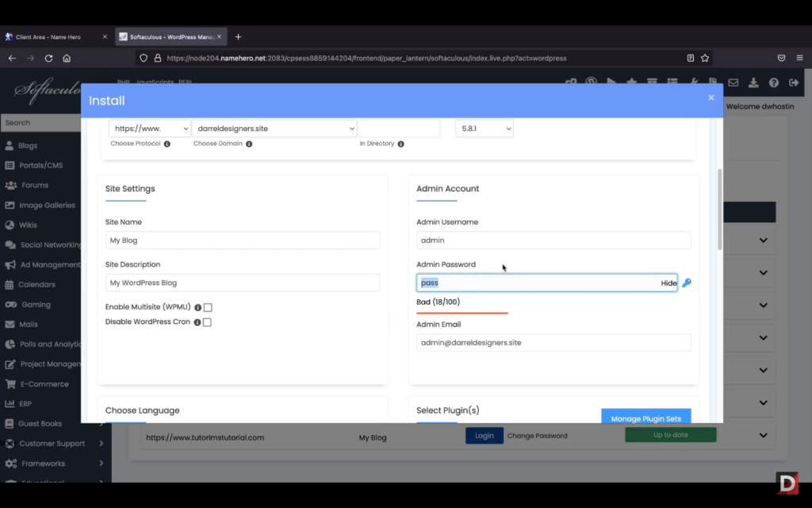
Task: Click info icon next to Disable WordPress Cron
Action: pos(197,322)
